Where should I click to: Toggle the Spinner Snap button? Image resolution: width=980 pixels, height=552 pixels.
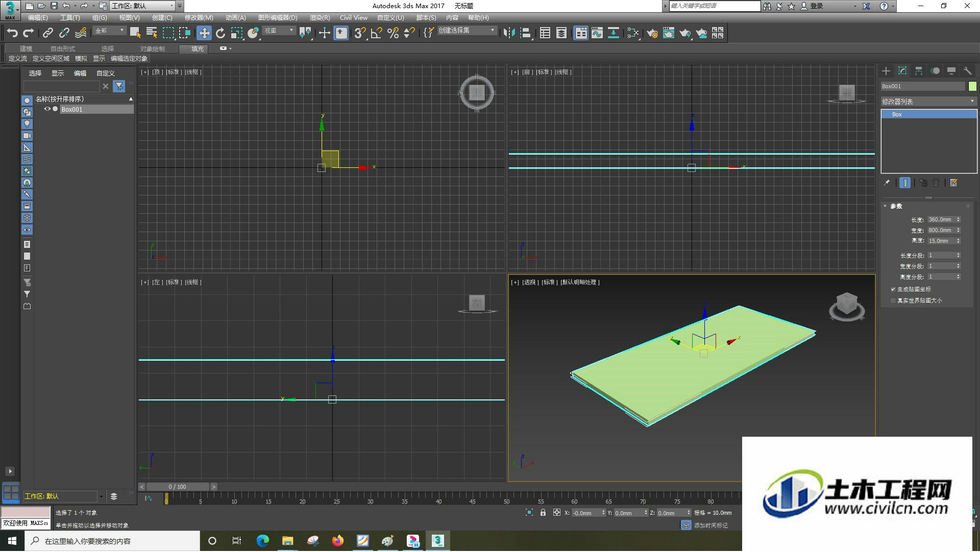pos(409,33)
